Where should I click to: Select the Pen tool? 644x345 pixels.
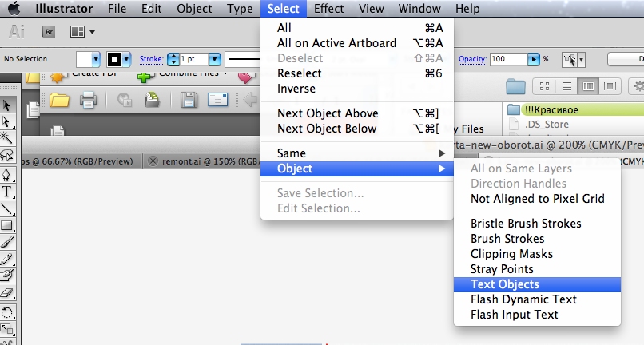[7, 173]
